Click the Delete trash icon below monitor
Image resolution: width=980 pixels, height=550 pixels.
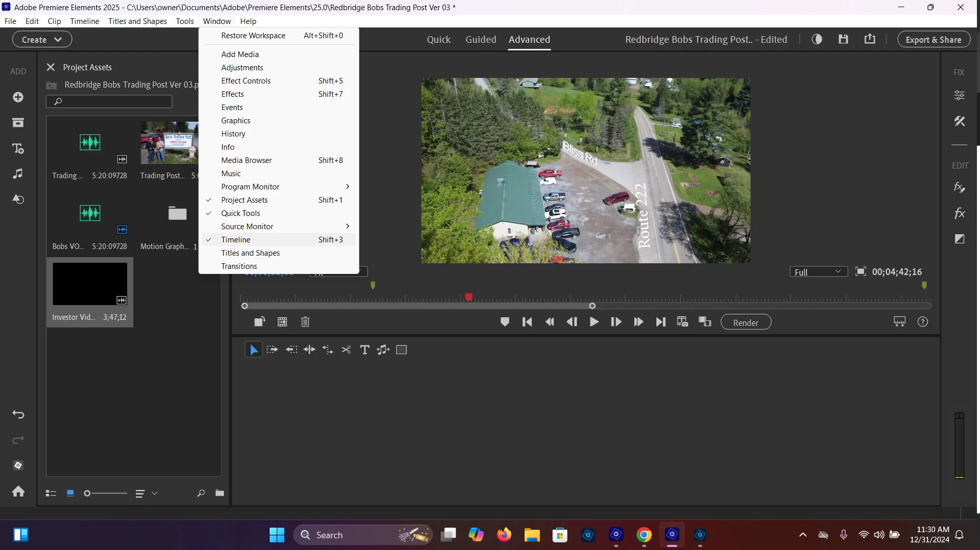tap(305, 322)
